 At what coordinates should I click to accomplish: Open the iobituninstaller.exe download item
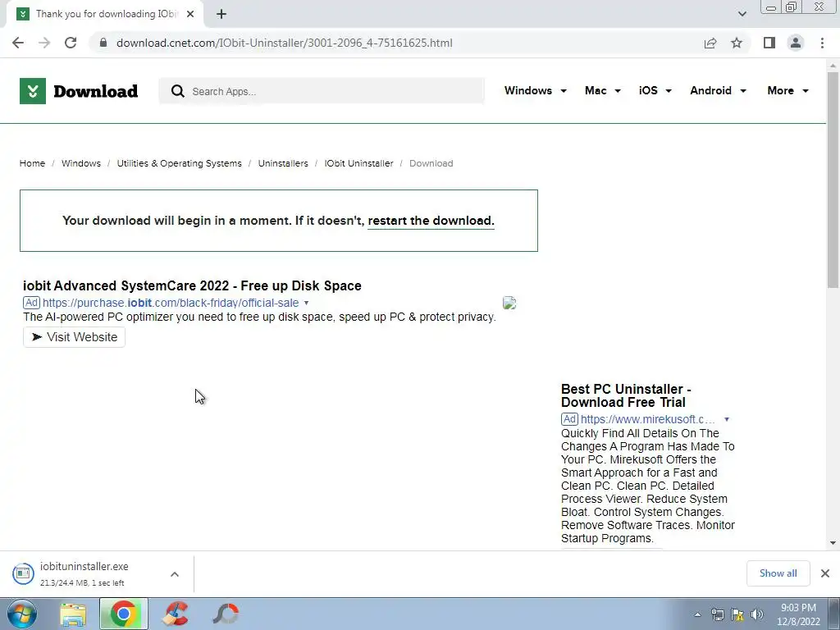(84, 573)
